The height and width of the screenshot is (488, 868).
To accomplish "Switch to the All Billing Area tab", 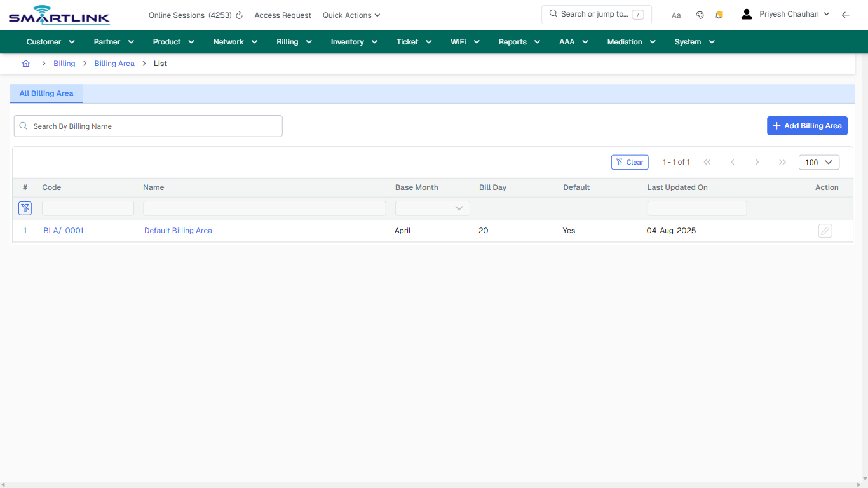I will pyautogui.click(x=46, y=93).
